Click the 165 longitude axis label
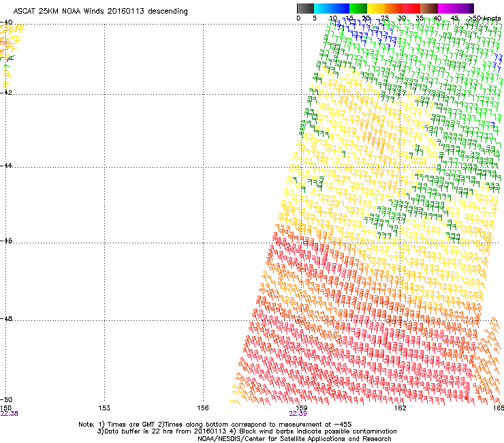This screenshot has height=443, width=504. point(499,408)
